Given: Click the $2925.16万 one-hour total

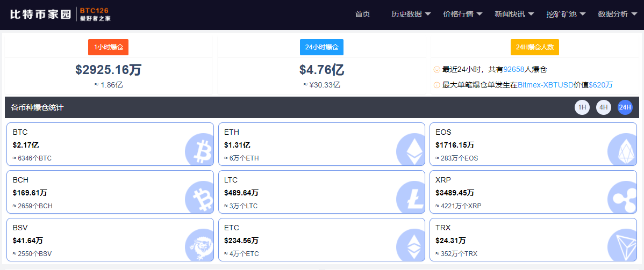Looking at the screenshot, I should (x=109, y=70).
